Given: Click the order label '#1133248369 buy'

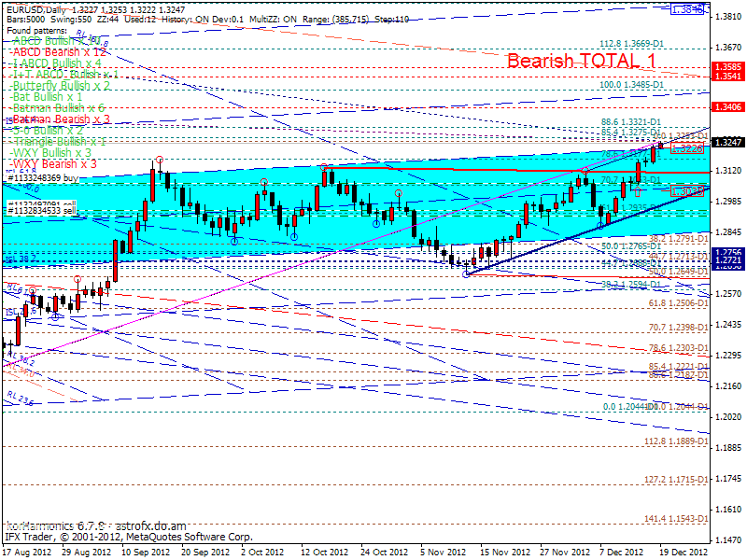Looking at the screenshot, I should coord(43,176).
